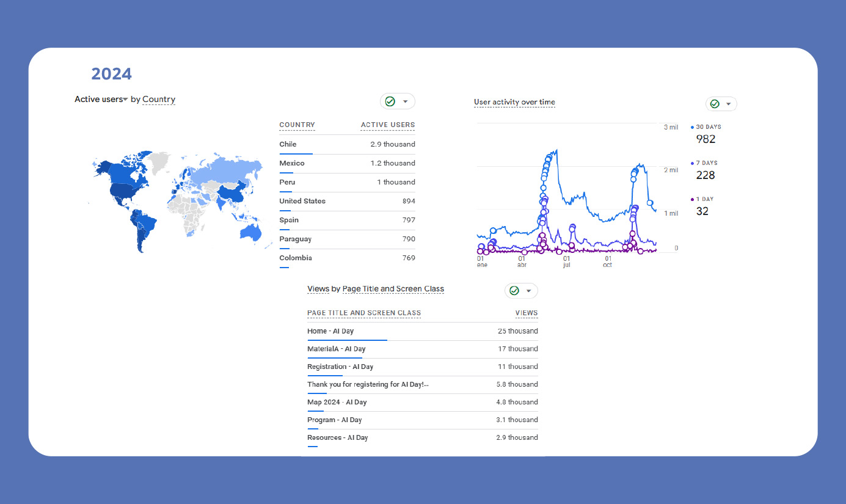Select the Registration - AI Day page row
Screen dimensions: 846x504
(422, 367)
